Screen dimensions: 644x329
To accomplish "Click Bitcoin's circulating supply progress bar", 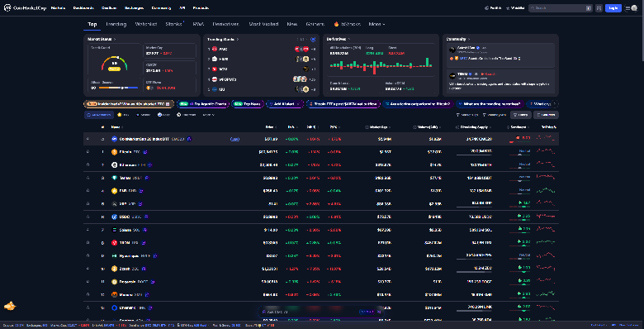I will pyautogui.click(x=474, y=155).
